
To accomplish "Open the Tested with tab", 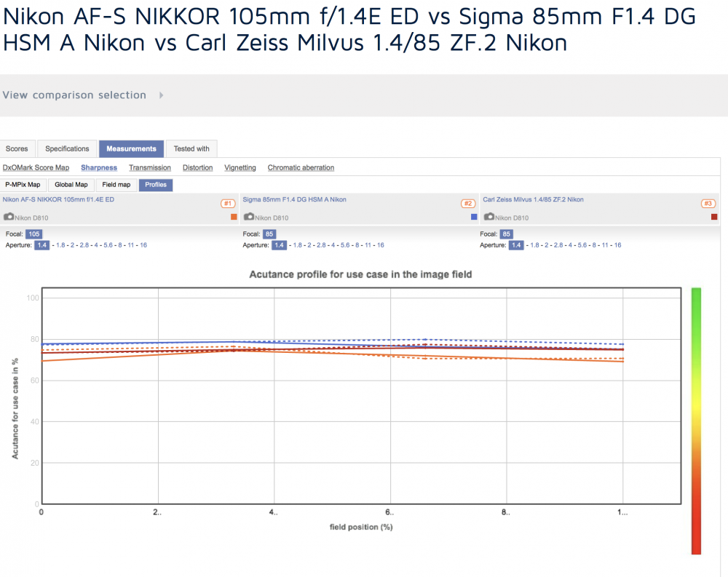I will coord(191,148).
